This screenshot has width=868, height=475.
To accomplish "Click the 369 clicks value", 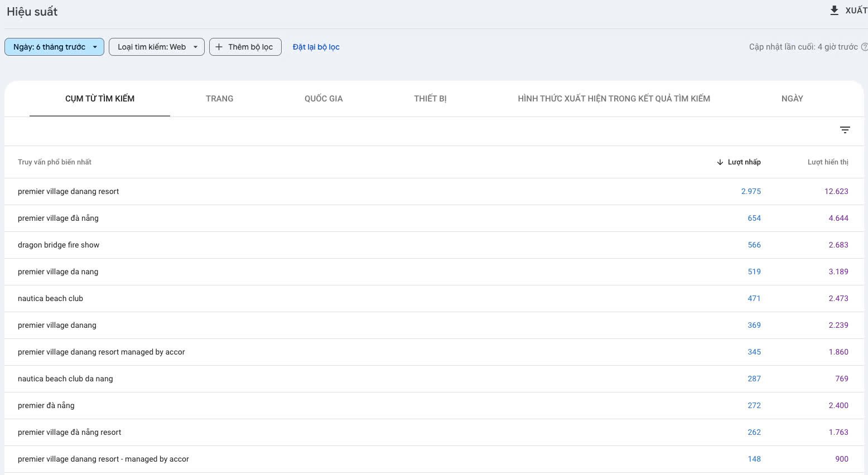I will [754, 325].
